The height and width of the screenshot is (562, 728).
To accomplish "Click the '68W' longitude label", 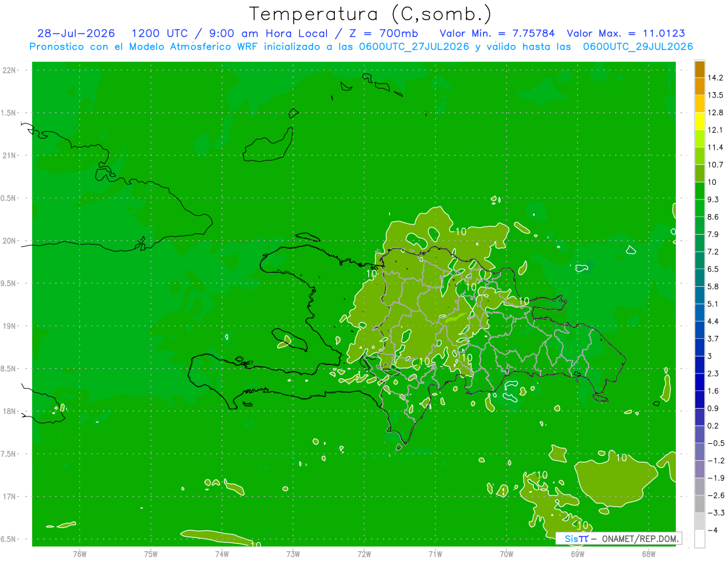I will pyautogui.click(x=649, y=554).
